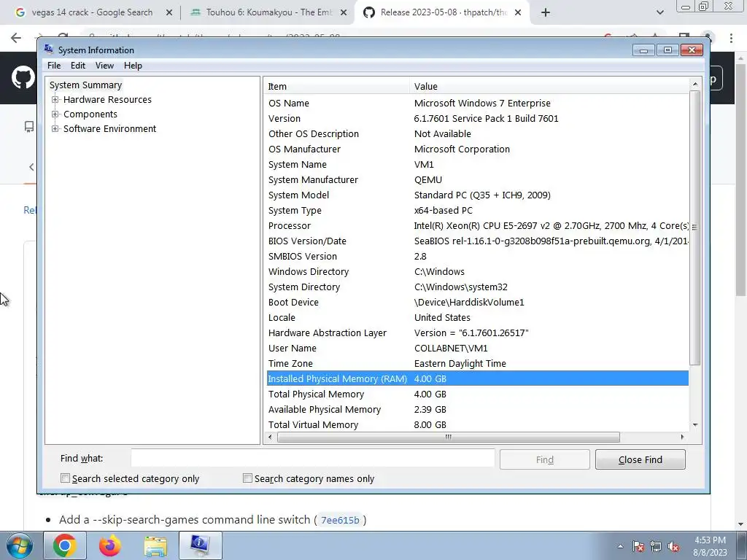Click the Find button
The height and width of the screenshot is (560, 747).
click(544, 459)
